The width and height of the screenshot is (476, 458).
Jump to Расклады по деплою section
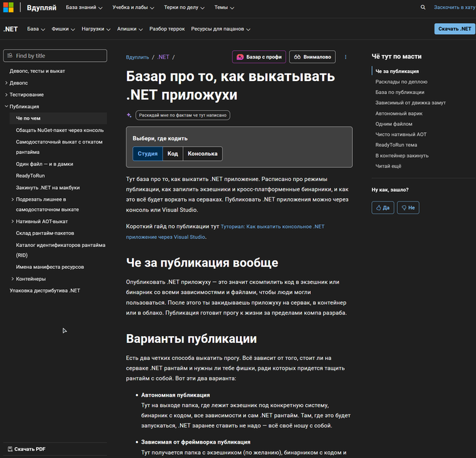[x=401, y=82]
